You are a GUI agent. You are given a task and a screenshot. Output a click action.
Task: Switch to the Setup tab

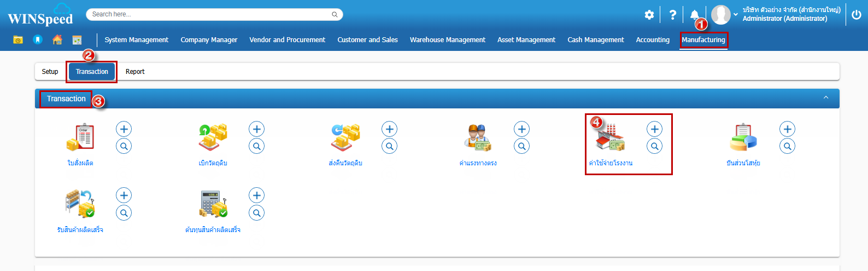[x=50, y=72]
